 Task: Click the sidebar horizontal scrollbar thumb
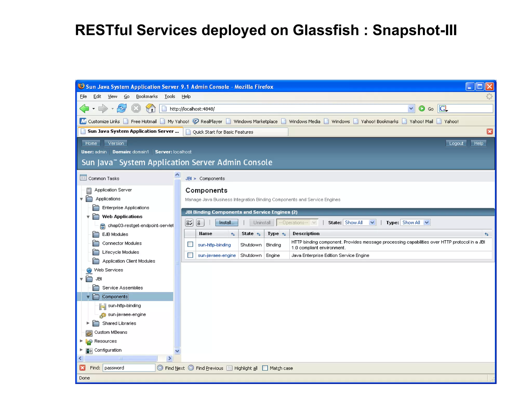[121, 358]
